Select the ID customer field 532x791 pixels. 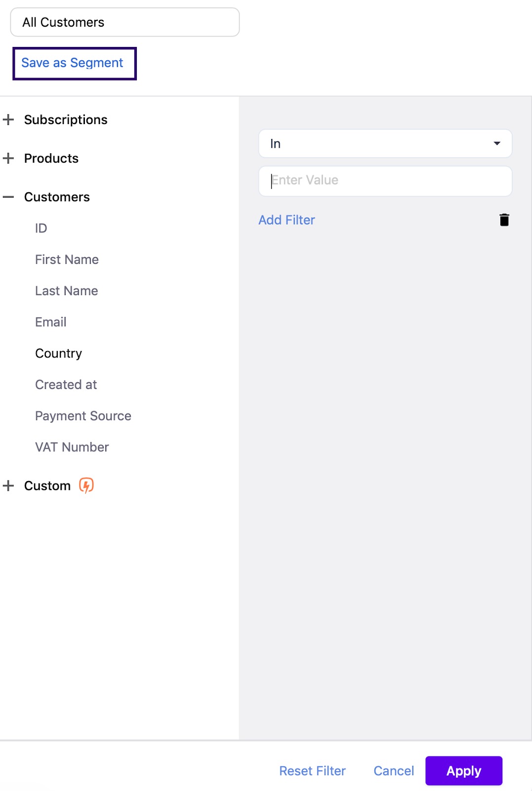coord(41,228)
